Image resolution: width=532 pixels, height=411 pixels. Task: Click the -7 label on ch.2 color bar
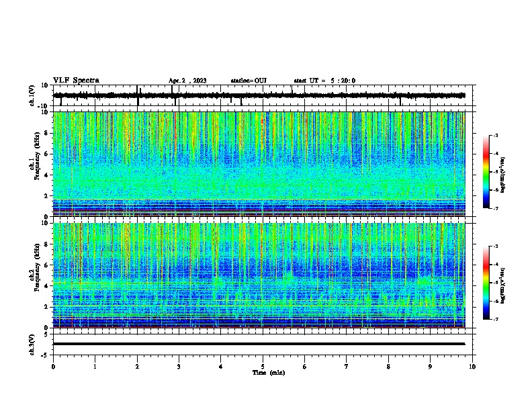click(x=496, y=320)
